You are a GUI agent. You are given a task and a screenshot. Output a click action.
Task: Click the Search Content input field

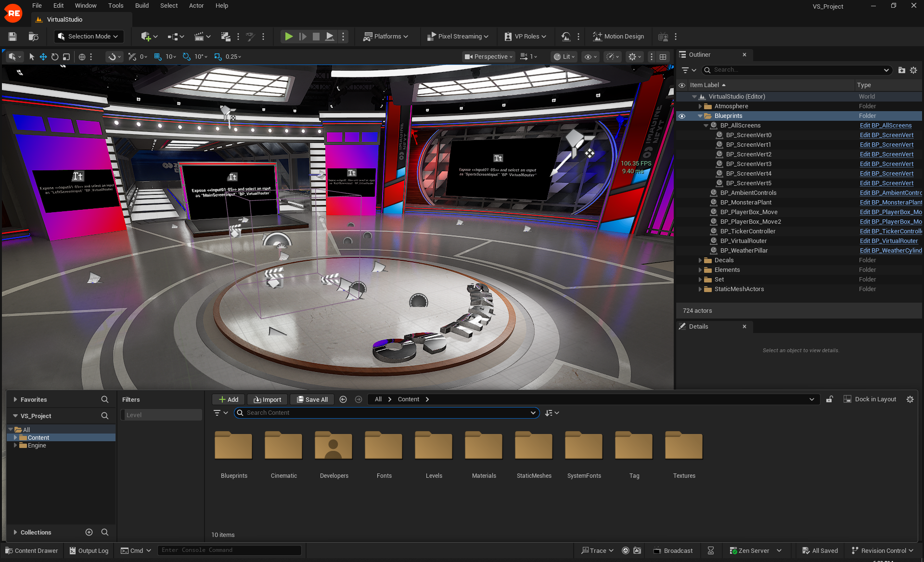[x=385, y=413]
